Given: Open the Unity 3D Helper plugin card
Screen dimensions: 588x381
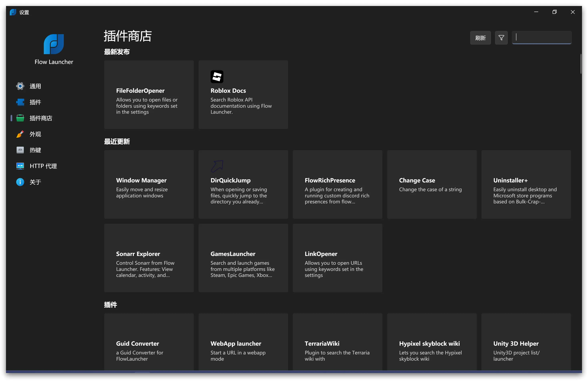Looking at the screenshot, I should coord(526,342).
